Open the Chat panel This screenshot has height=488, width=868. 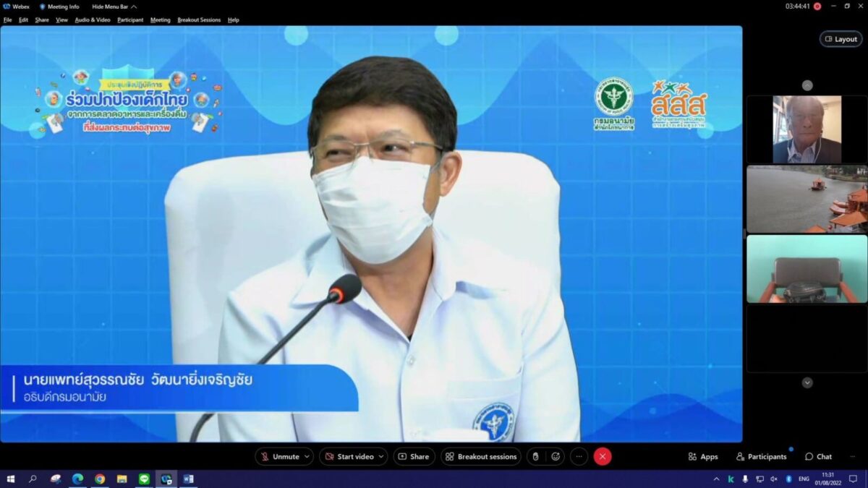click(818, 457)
